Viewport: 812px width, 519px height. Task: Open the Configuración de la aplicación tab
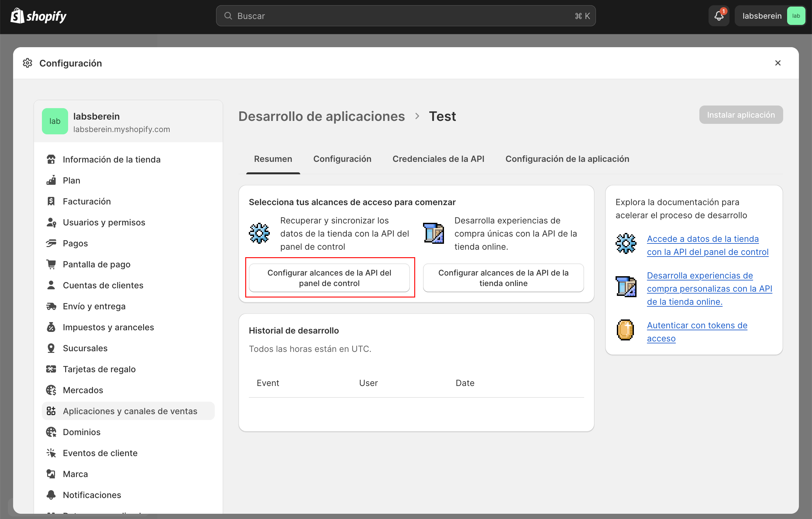point(567,159)
